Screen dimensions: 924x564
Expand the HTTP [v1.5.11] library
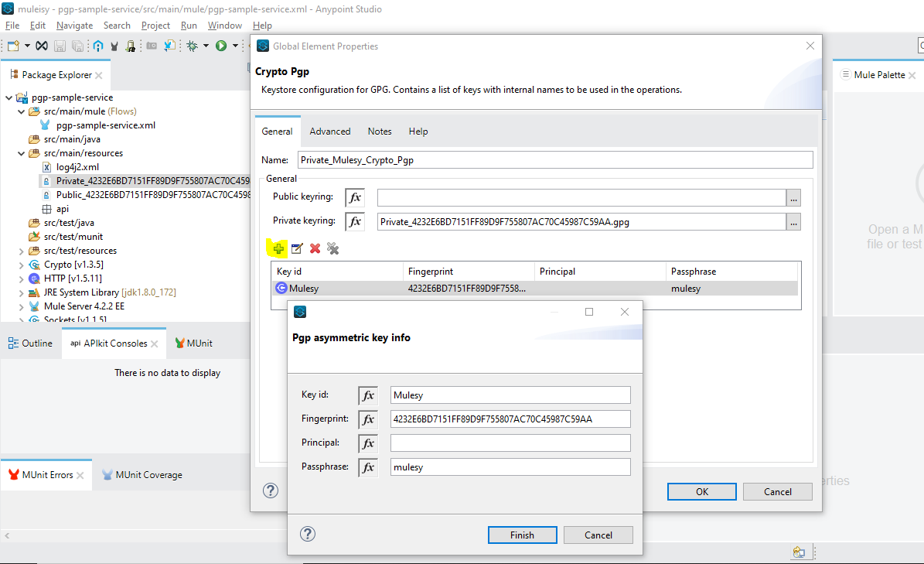(21, 279)
